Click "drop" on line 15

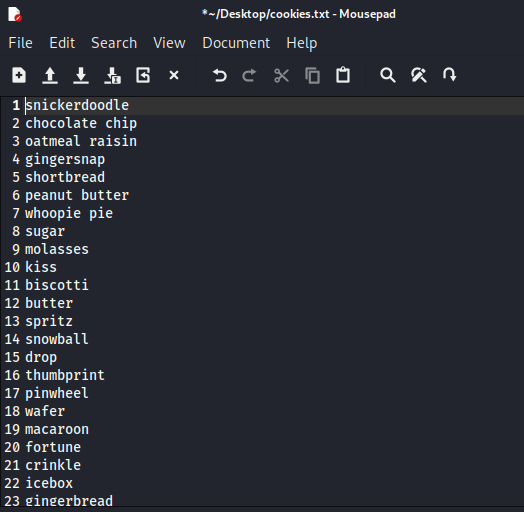41,358
